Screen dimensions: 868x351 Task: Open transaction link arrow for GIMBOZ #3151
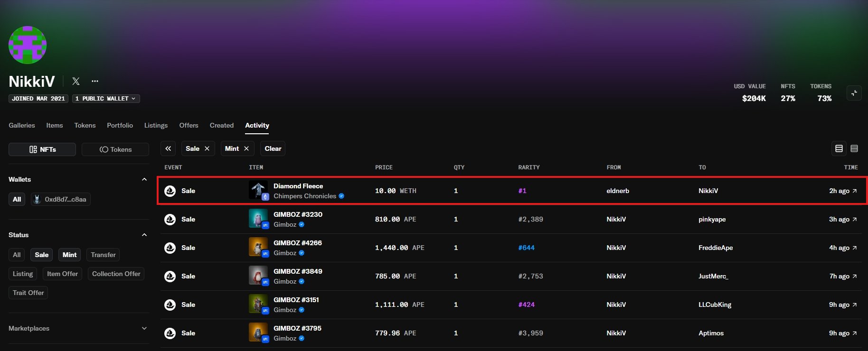(855, 305)
